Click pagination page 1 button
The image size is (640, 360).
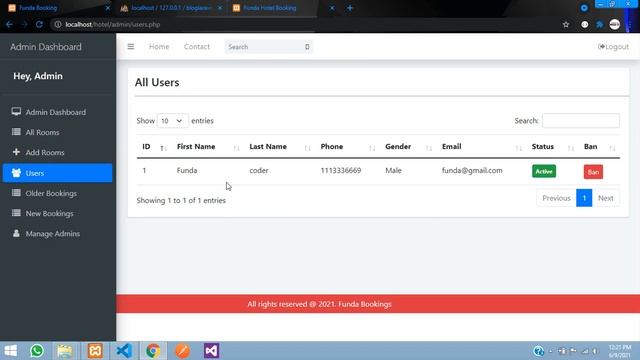click(x=584, y=198)
